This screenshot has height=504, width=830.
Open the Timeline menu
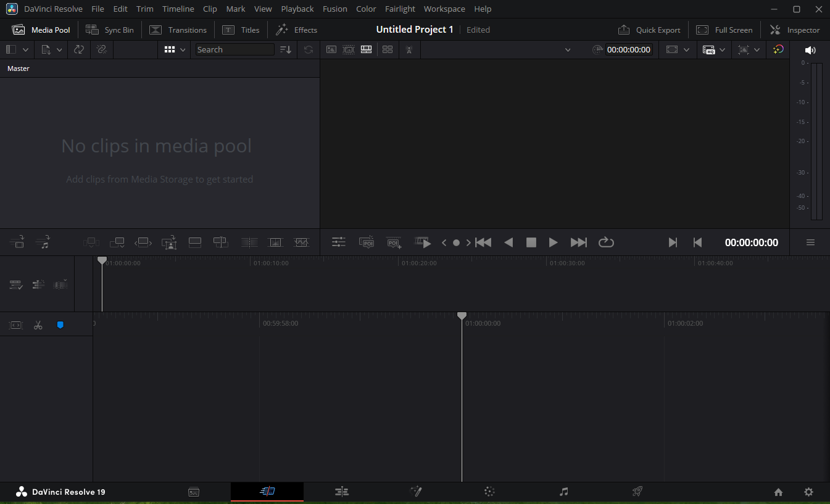(x=178, y=9)
